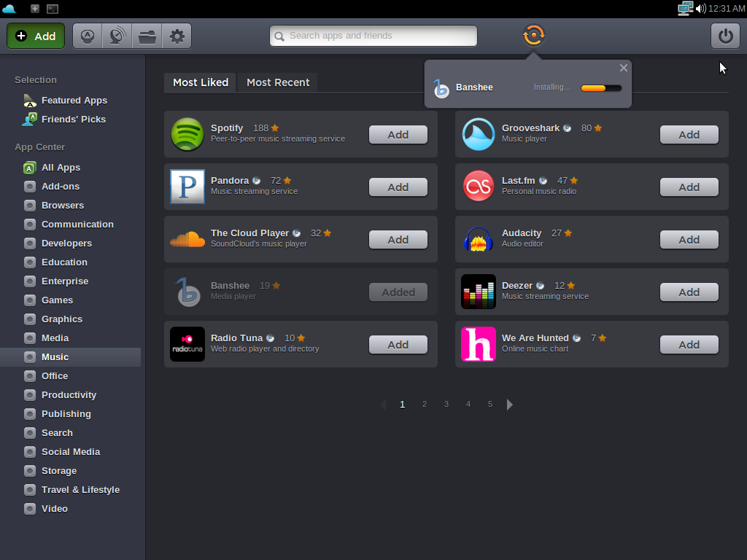Focus the Search apps and friends field
Viewport: 747px width, 560px height.
coord(373,36)
